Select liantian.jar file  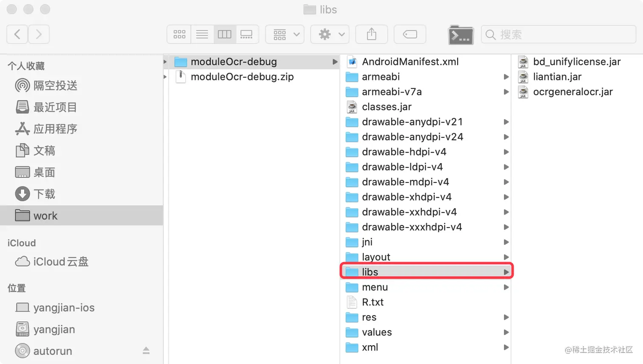(x=577, y=77)
